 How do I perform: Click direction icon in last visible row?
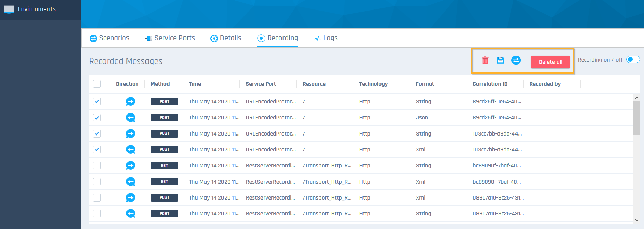[131, 213]
